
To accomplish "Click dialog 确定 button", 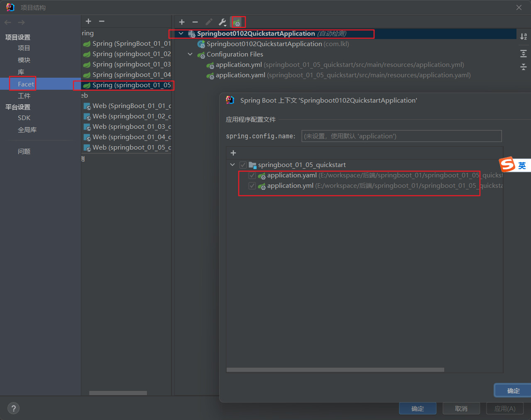I will [513, 391].
